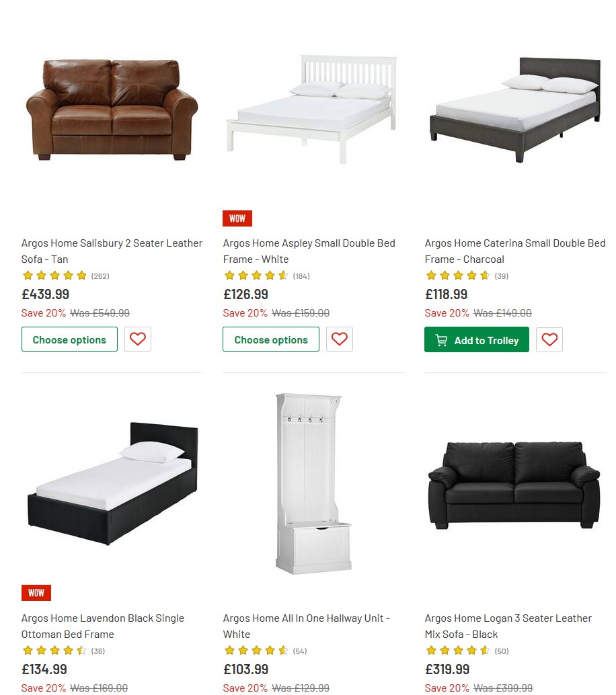The image size is (616, 695).
Task: Click the heart icon for the Caterina bed frame
Action: pyautogui.click(x=549, y=340)
